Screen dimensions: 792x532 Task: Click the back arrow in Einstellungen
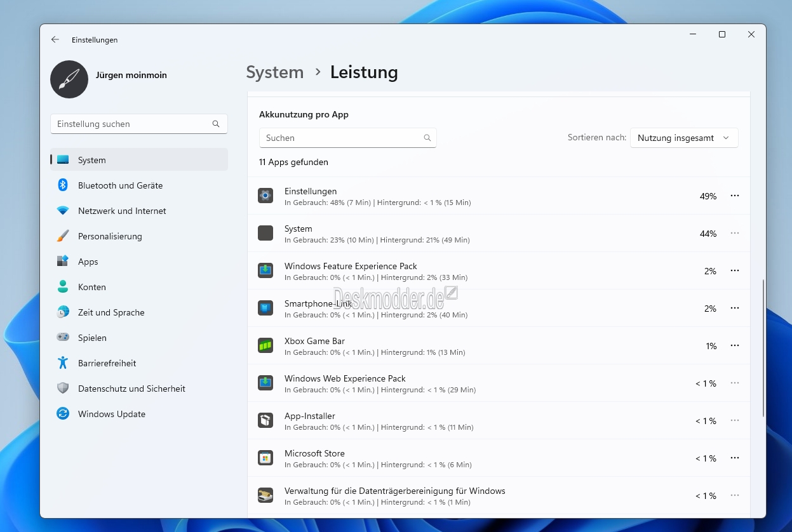pos(55,39)
